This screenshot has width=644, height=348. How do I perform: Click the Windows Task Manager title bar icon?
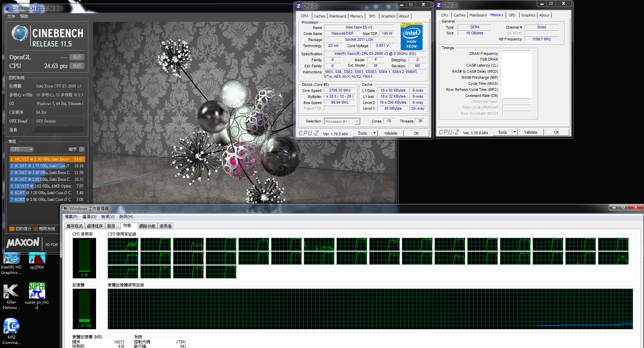point(65,209)
